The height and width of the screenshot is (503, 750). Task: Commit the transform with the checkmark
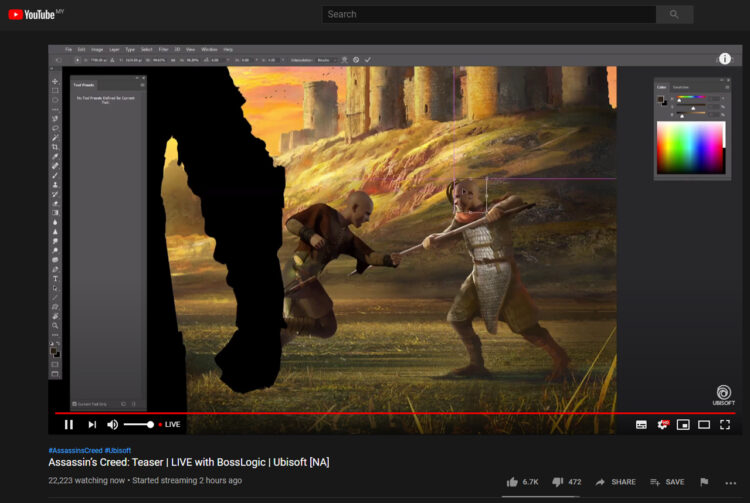[x=368, y=60]
